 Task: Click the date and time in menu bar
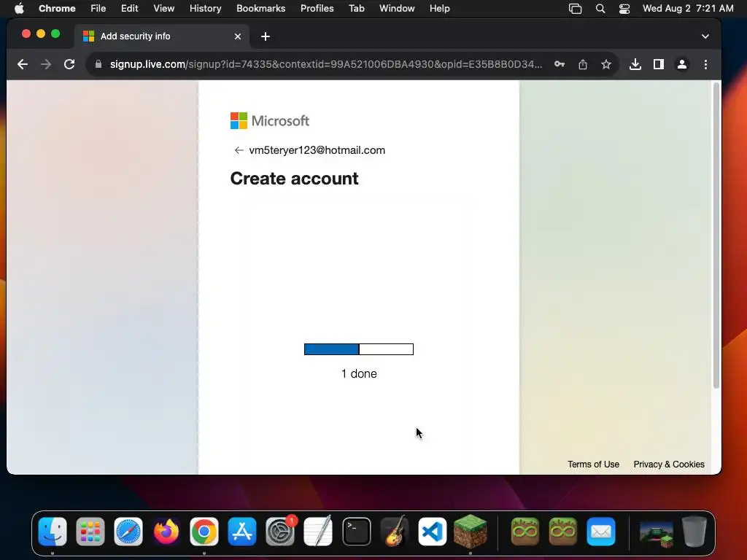tap(688, 9)
